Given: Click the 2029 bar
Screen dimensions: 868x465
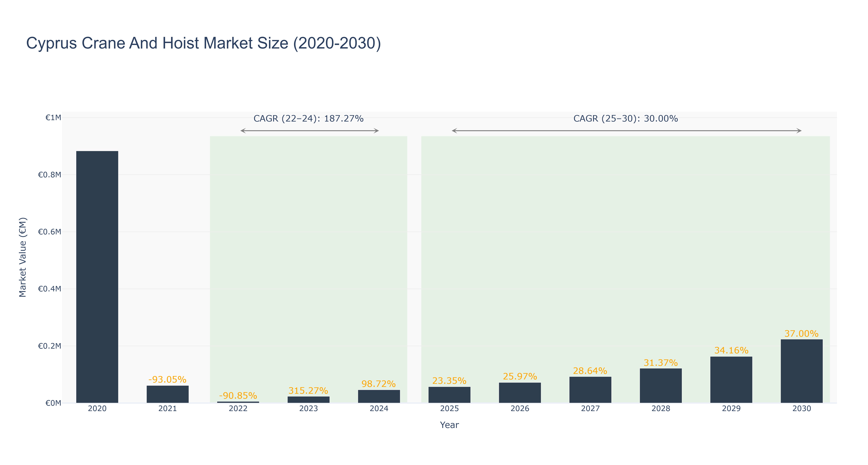Looking at the screenshot, I should click(x=731, y=380).
